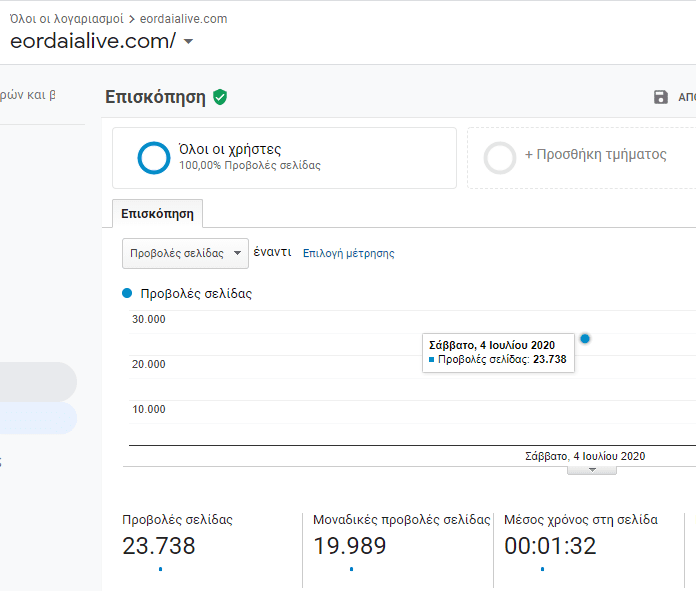
Task: Click the έναντι label
Action: tap(272, 252)
